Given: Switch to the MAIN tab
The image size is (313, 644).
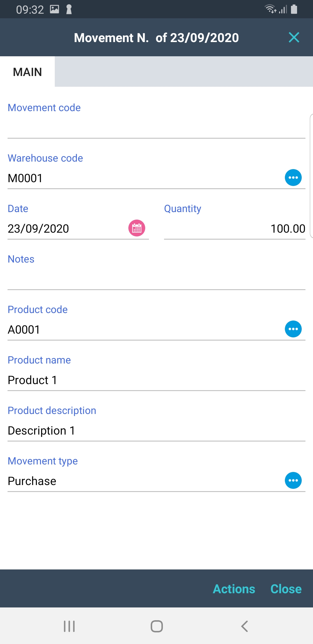Looking at the screenshot, I should tap(28, 72).
